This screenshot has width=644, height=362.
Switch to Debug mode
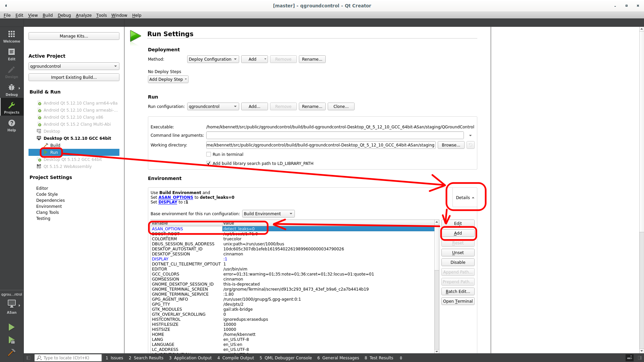pyautogui.click(x=11, y=90)
